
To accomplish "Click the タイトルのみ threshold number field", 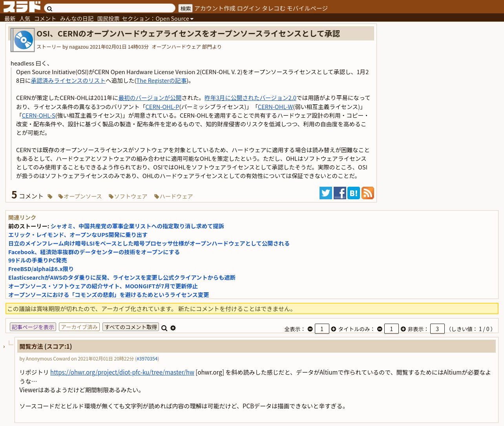I will tap(391, 329).
